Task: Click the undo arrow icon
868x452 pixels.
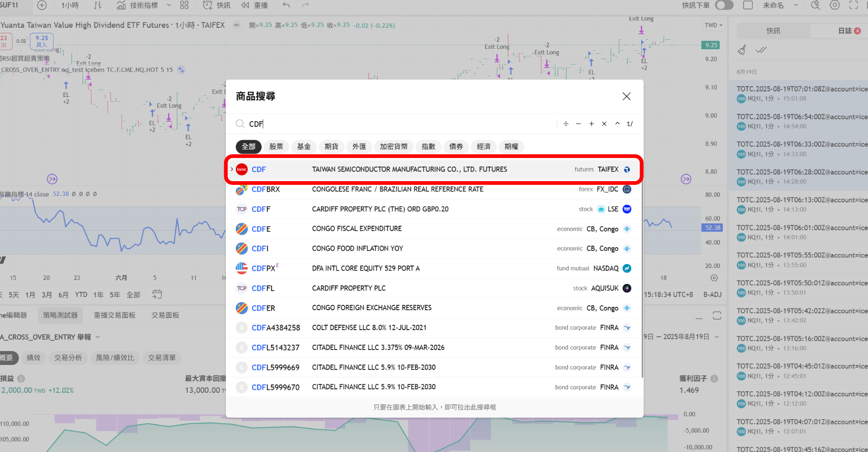Action: pyautogui.click(x=286, y=5)
